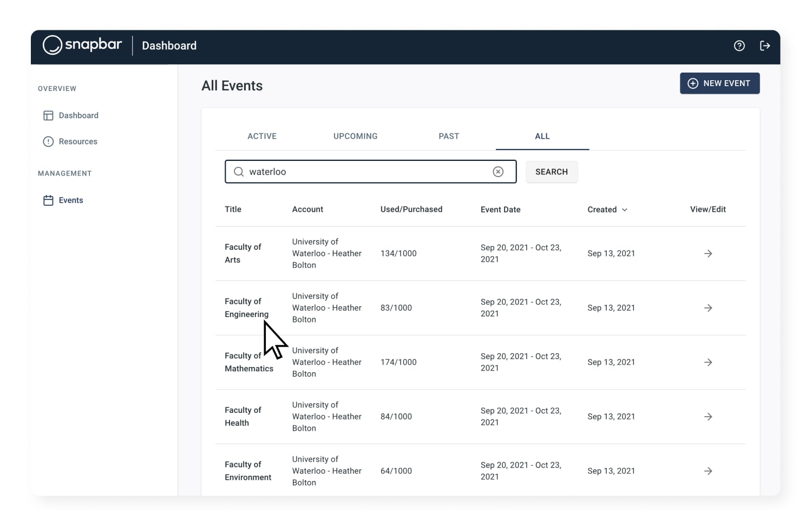
Task: Click the Events calendar icon in sidebar
Action: tap(48, 200)
